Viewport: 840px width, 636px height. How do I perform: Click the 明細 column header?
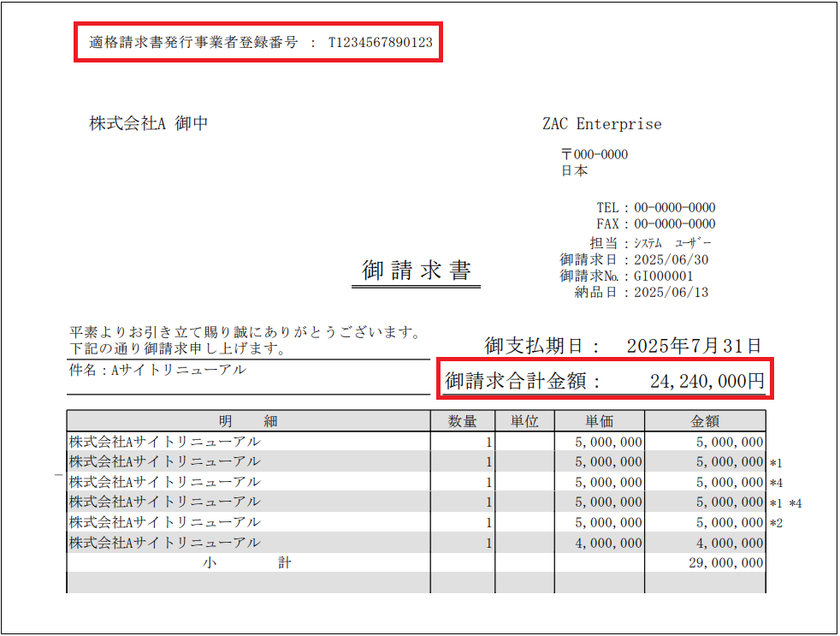point(248,421)
